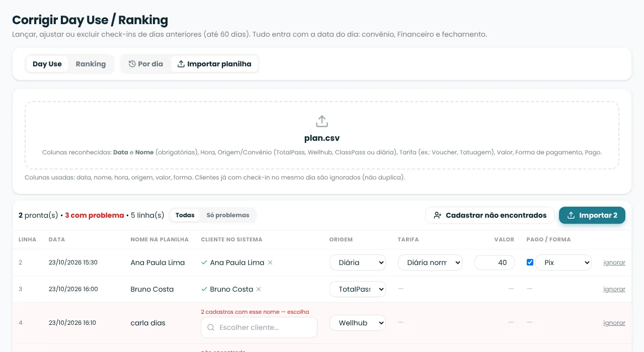This screenshot has width=644, height=352.
Task: Click the NOME NA PLANILHA column header
Action: (x=159, y=239)
